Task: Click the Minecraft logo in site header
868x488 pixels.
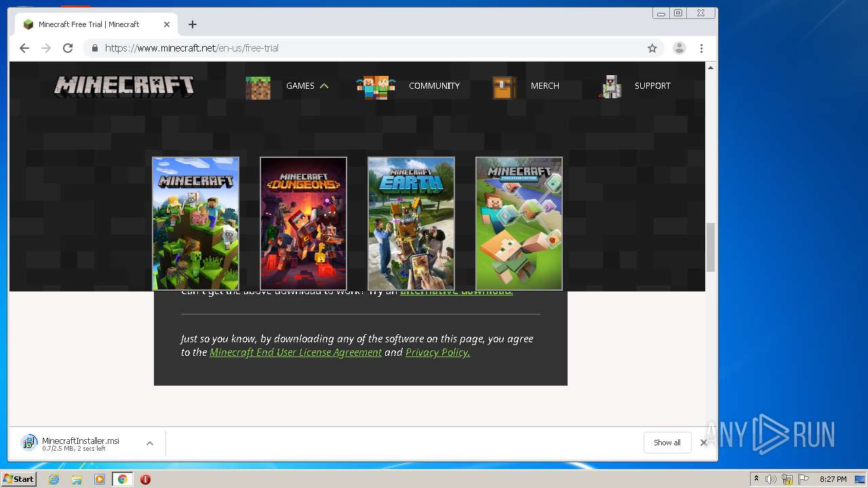Action: coord(124,86)
